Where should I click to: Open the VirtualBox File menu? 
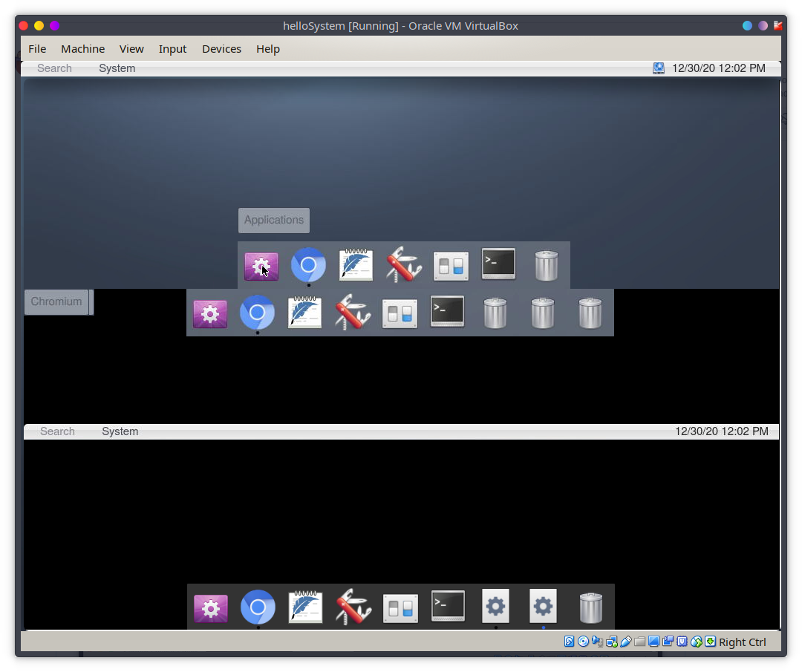pos(37,49)
